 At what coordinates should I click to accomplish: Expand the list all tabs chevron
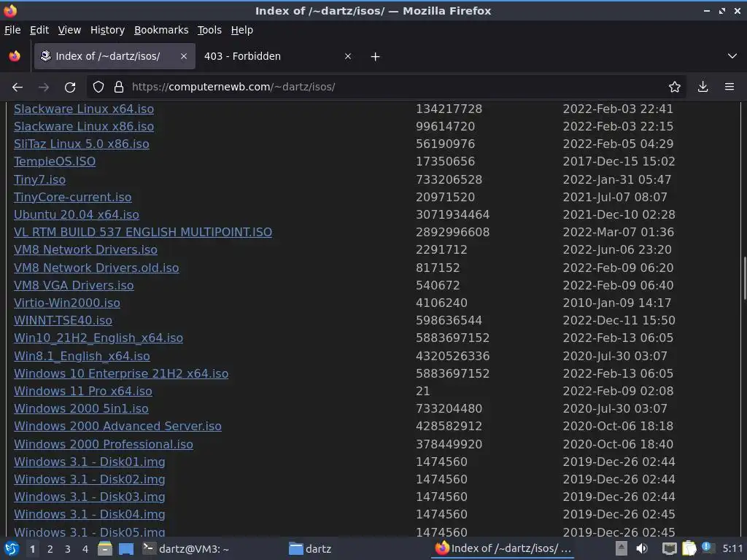(x=732, y=56)
